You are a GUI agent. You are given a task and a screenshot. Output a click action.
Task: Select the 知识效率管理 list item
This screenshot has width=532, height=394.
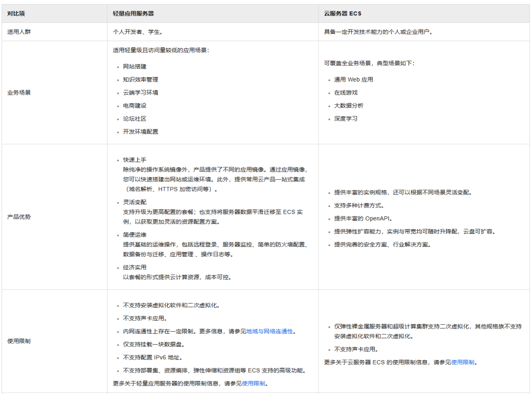tap(140, 80)
